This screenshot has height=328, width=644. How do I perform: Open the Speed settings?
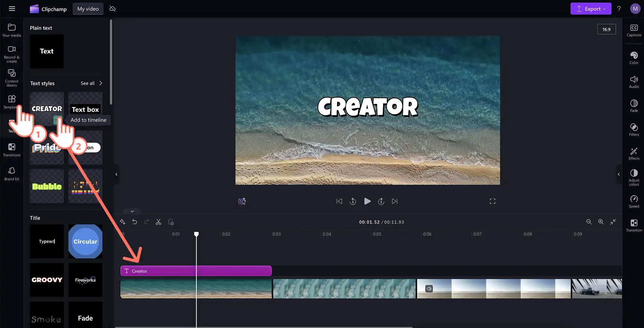click(634, 201)
